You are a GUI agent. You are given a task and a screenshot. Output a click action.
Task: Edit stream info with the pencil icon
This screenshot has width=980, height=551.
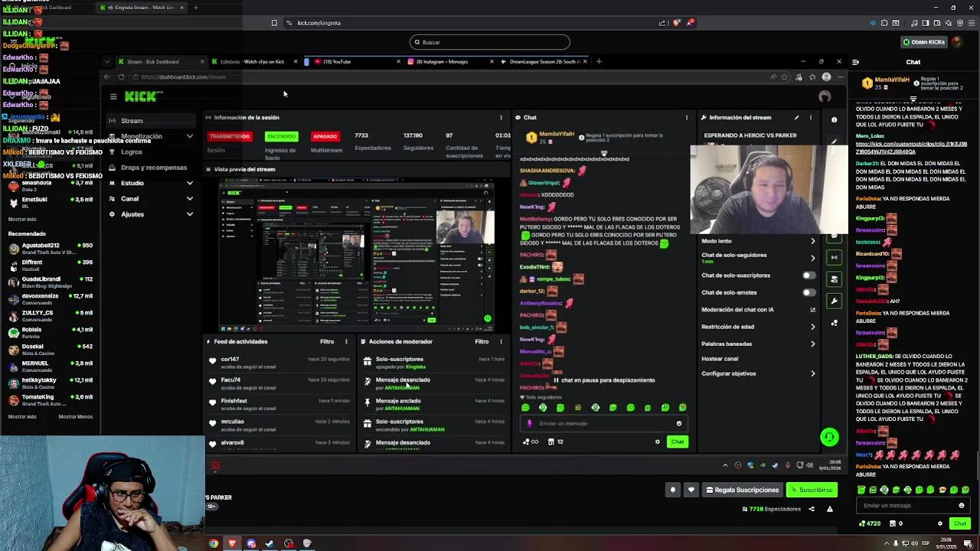pyautogui.click(x=796, y=118)
